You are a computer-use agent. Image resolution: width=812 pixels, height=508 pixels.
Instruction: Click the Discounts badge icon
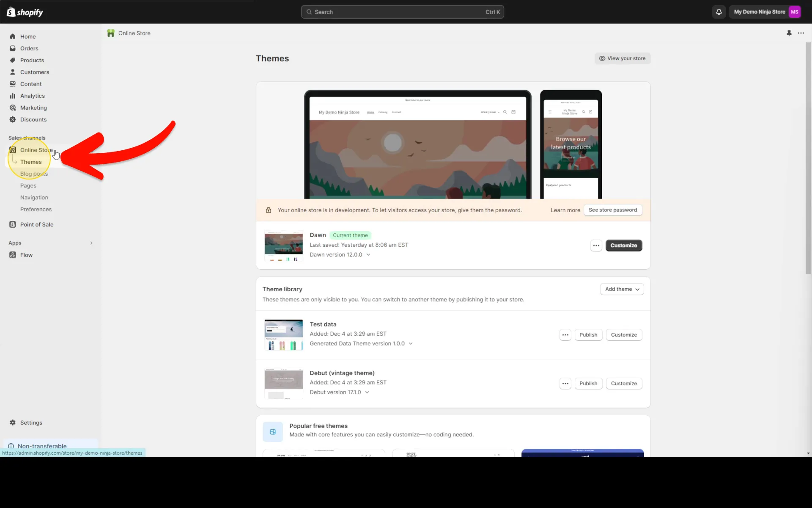coord(13,119)
